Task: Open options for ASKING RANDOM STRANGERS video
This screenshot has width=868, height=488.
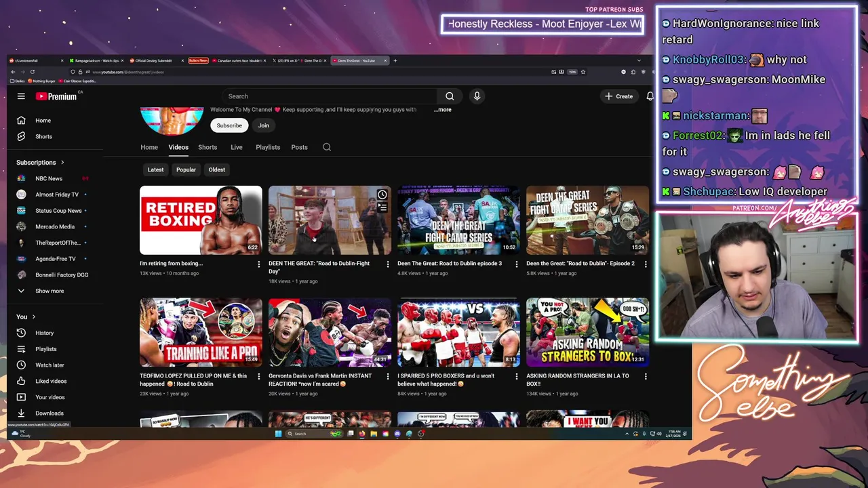Action: 645,377
